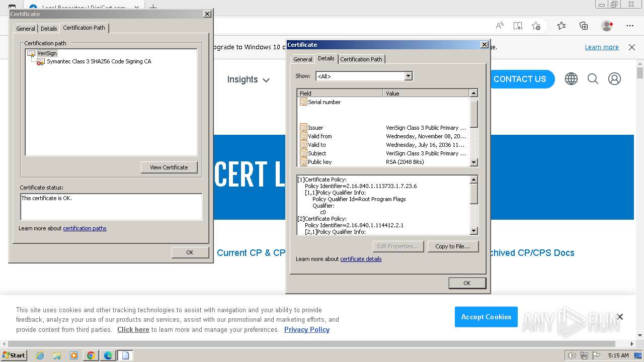The height and width of the screenshot is (362, 644).
Task: Open the certification paths help link
Action: [x=85, y=228]
